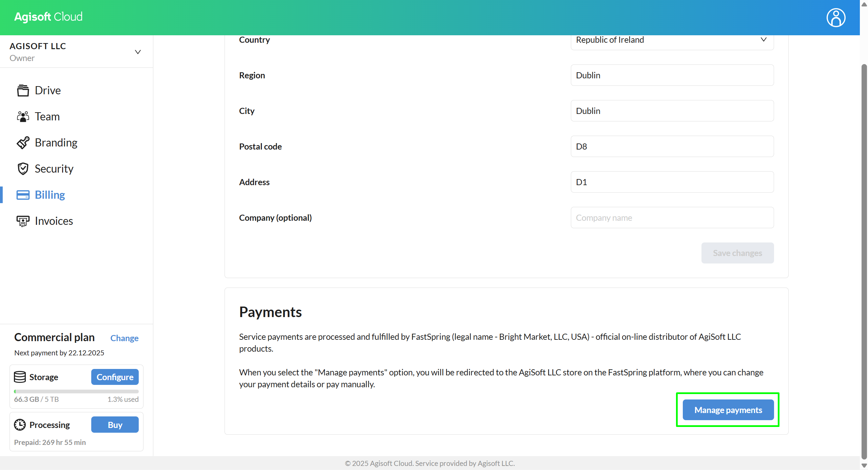This screenshot has width=868, height=470.
Task: Click the Invoices receipt icon
Action: tap(23, 221)
